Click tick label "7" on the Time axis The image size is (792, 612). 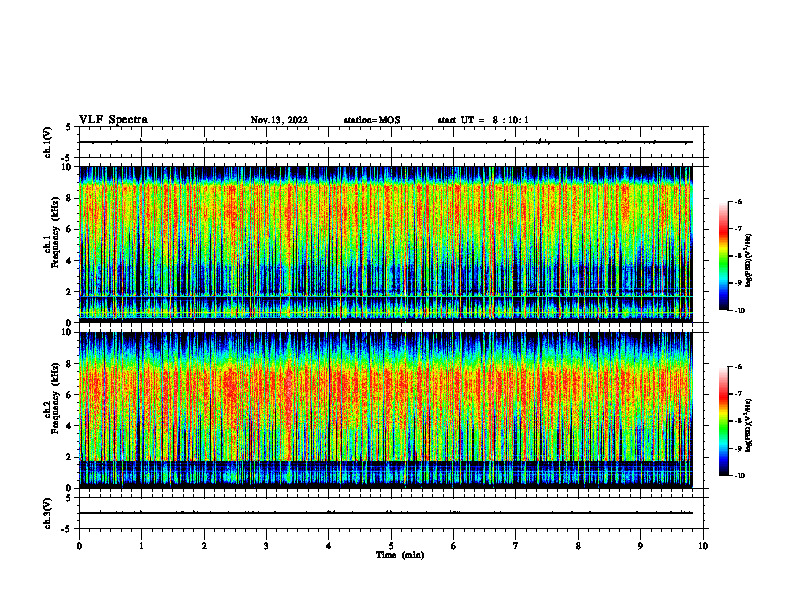[x=516, y=546]
